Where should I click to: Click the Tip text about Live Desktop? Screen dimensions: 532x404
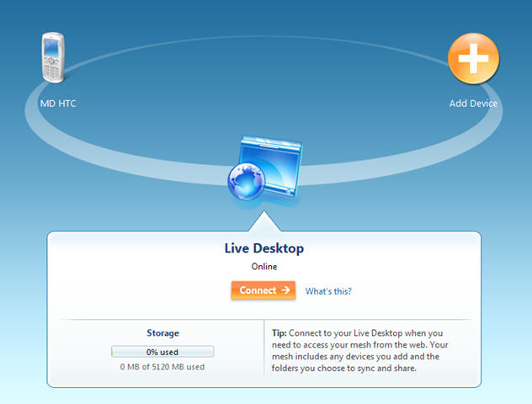359,351
